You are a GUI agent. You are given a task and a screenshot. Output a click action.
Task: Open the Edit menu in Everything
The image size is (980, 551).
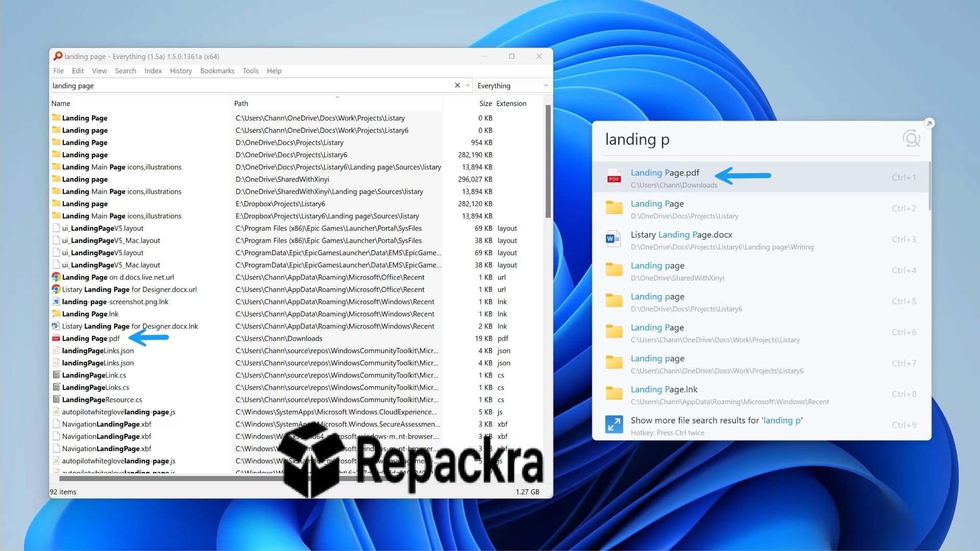tap(78, 71)
